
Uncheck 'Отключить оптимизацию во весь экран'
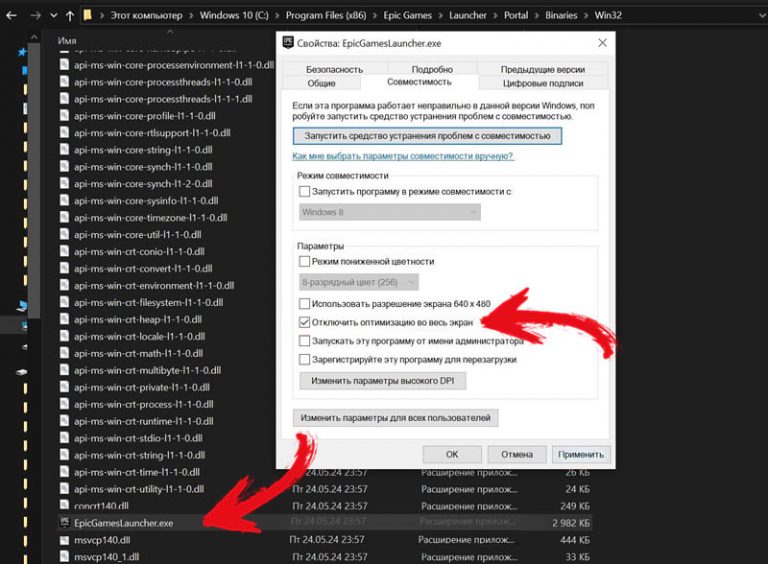[x=305, y=322]
